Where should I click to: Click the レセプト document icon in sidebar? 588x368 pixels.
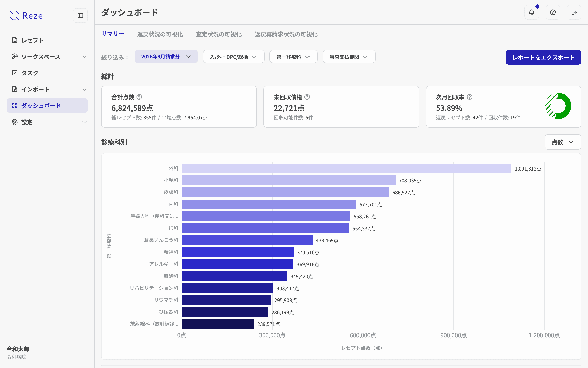tap(14, 40)
